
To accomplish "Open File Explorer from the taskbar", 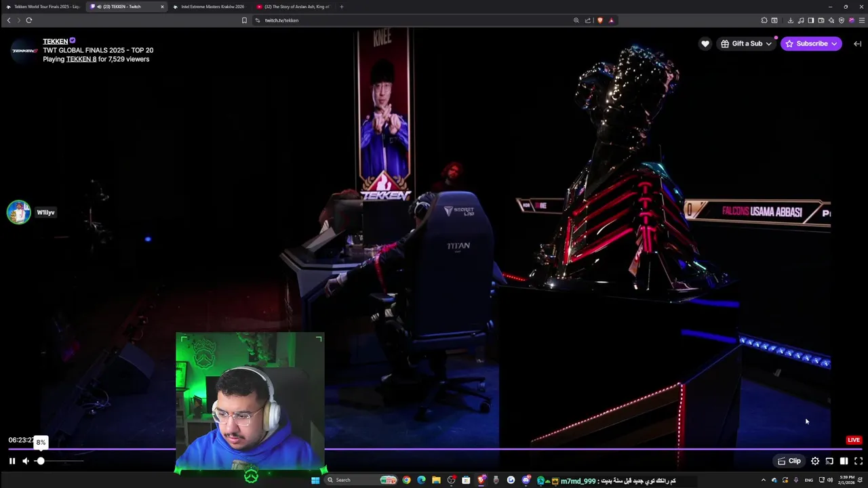I will 436,480.
